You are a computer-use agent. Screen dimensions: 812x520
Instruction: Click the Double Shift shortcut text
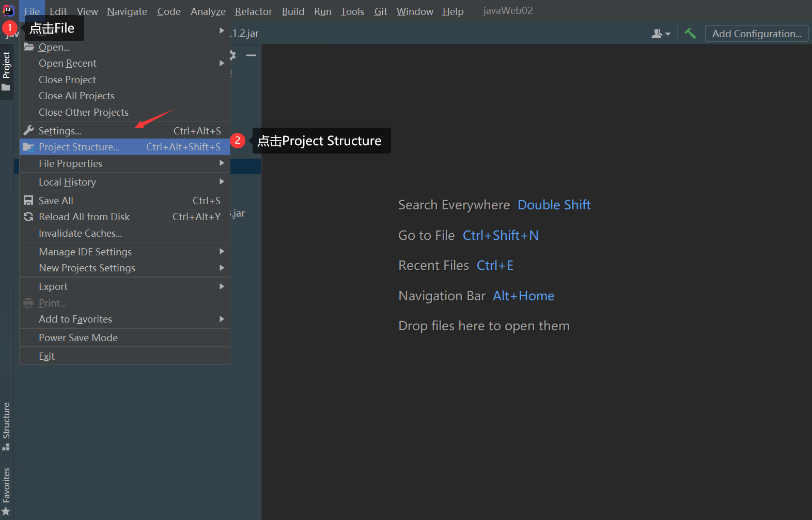(x=554, y=205)
